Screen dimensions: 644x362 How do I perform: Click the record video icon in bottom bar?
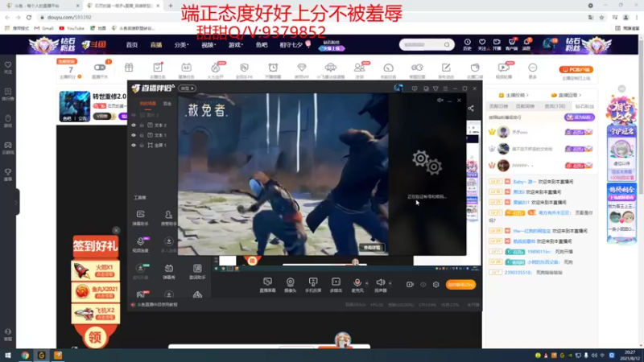coord(410,285)
